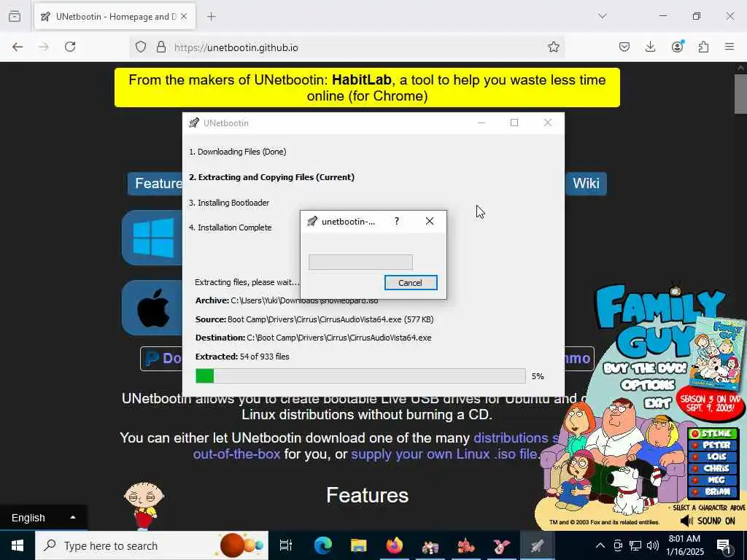Click OPTIONS in the Family Guy widget
Viewport: 747px width, 560px height.
[x=648, y=384]
